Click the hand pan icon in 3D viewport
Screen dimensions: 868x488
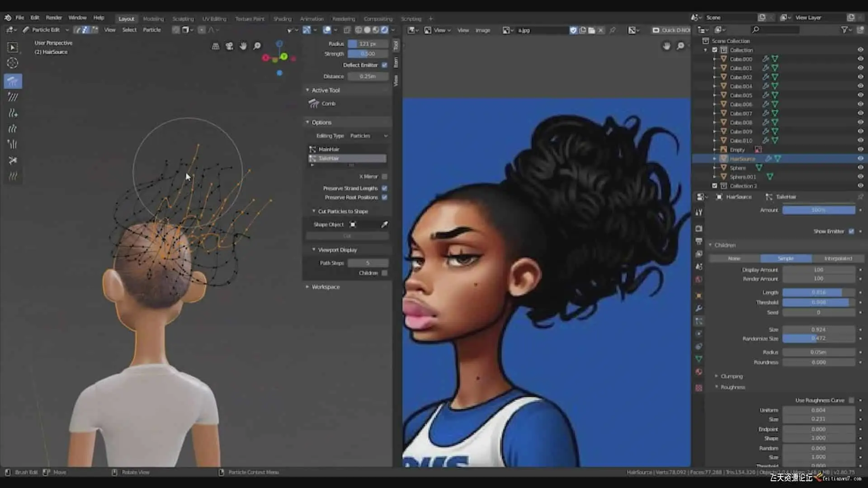point(243,46)
